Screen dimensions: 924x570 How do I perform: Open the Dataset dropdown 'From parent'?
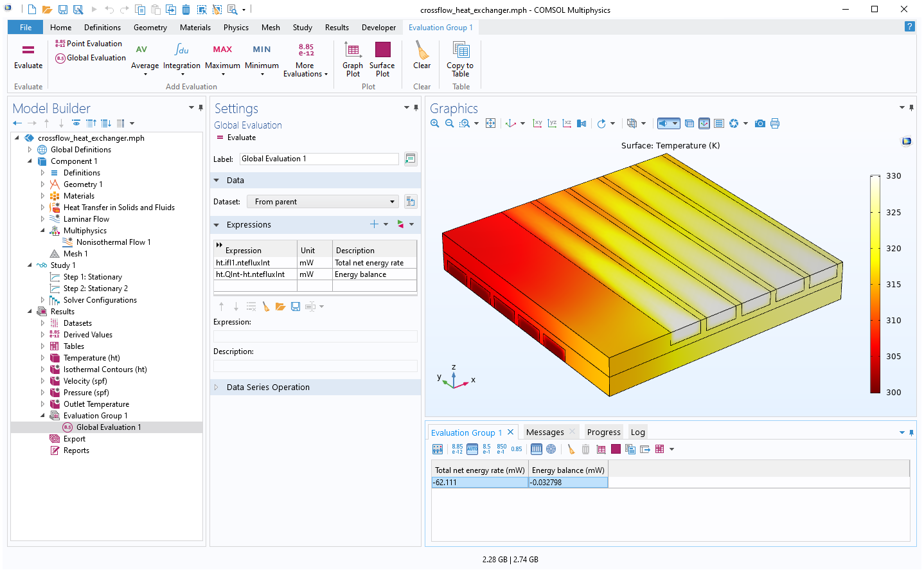coord(323,202)
